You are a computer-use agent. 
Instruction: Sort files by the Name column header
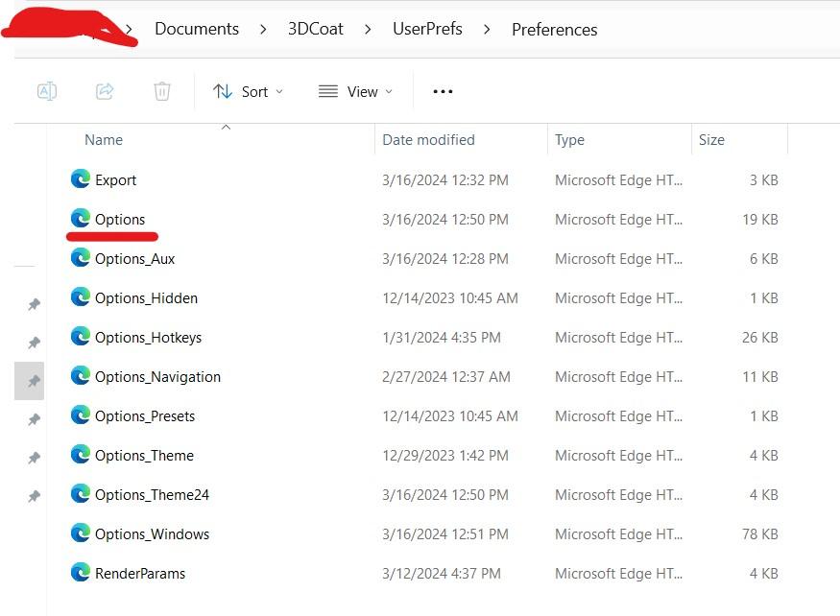click(x=104, y=139)
